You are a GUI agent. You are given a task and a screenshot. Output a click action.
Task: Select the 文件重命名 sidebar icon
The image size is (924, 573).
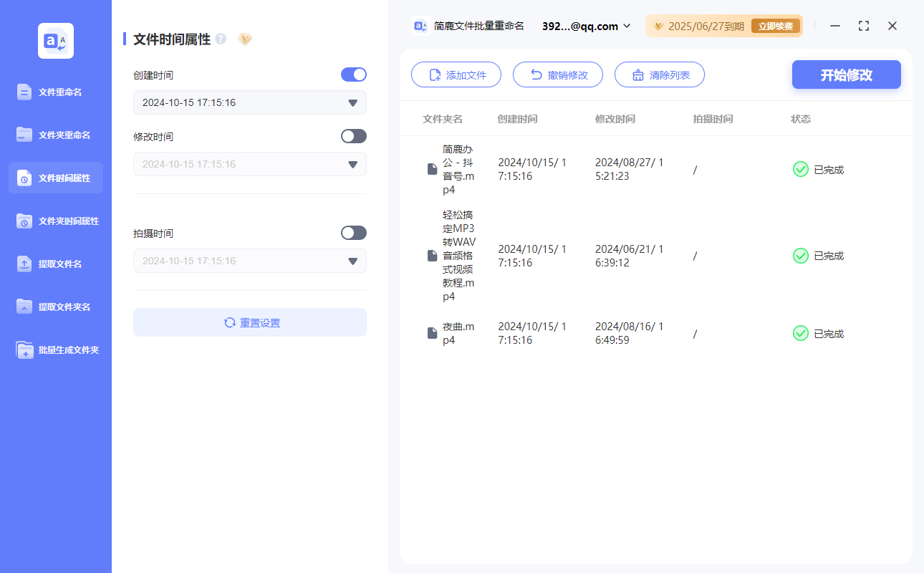pos(55,92)
